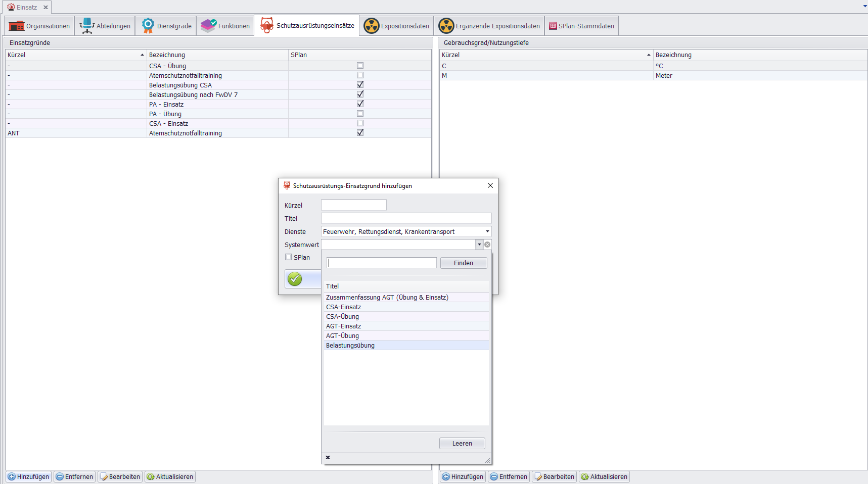Uncheck SPlan for Belastungsübung CSA row
This screenshot has height=484, width=868.
(360, 85)
